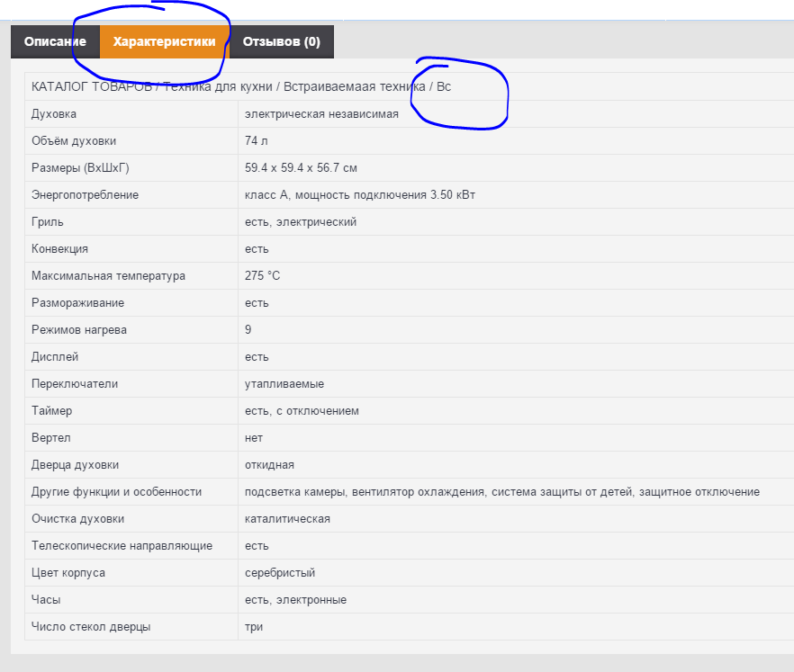This screenshot has width=794, height=672.
Task: Select the text starting 'подсветка камеры'
Action: 502,492
